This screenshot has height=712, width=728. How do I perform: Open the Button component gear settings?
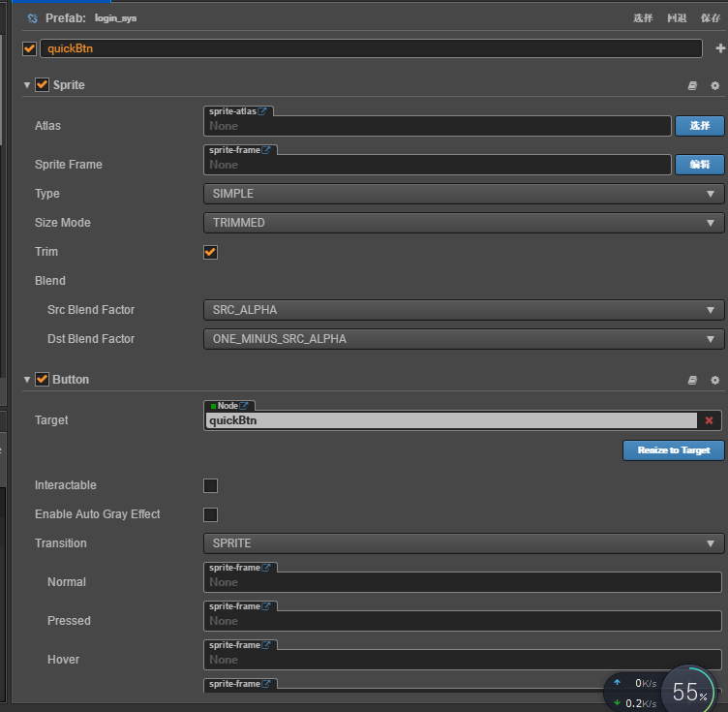click(x=715, y=380)
